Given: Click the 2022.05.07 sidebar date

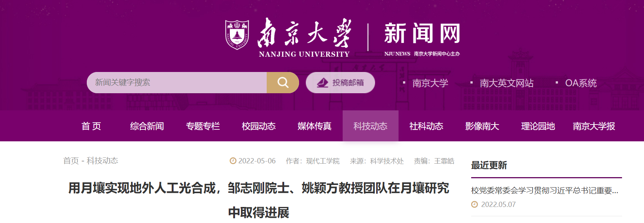Looking at the screenshot, I should point(498,204).
